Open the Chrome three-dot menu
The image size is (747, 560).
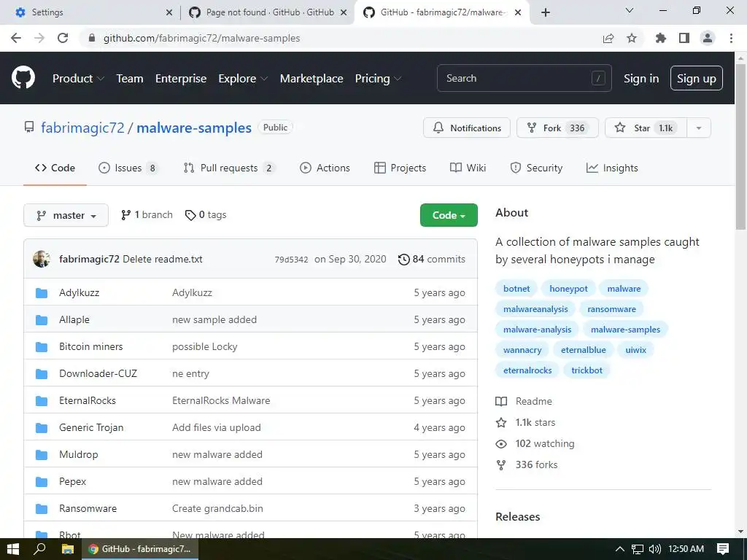731,38
